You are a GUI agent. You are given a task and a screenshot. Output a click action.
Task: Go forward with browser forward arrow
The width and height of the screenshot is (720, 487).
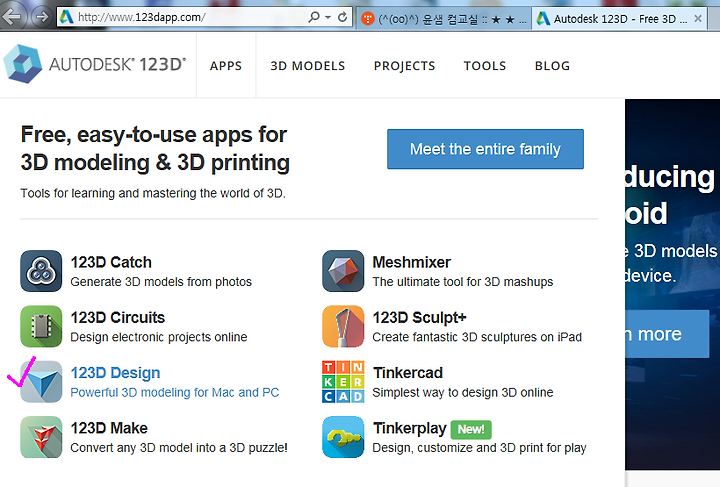click(x=42, y=17)
